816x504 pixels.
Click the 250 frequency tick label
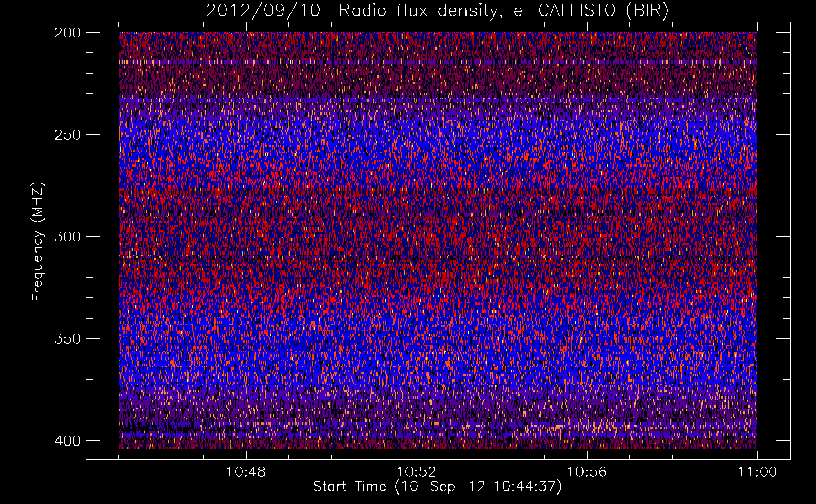click(x=67, y=135)
